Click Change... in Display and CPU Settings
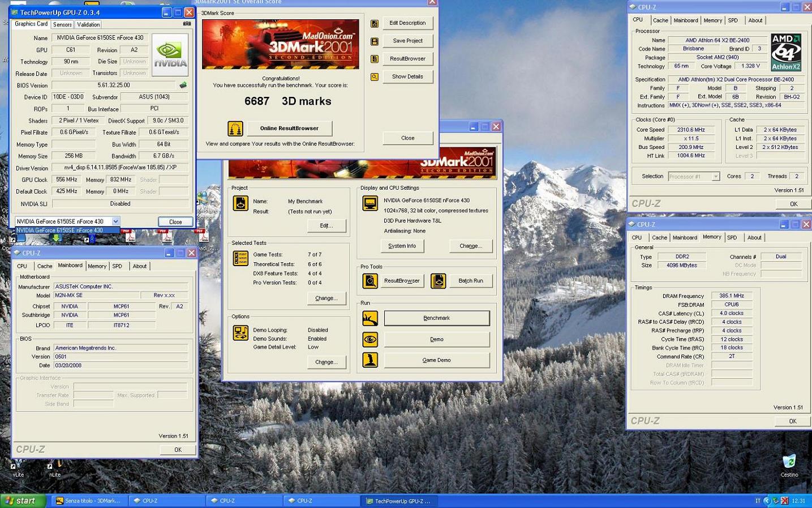Viewport: 812px width, 508px height. pos(471,246)
